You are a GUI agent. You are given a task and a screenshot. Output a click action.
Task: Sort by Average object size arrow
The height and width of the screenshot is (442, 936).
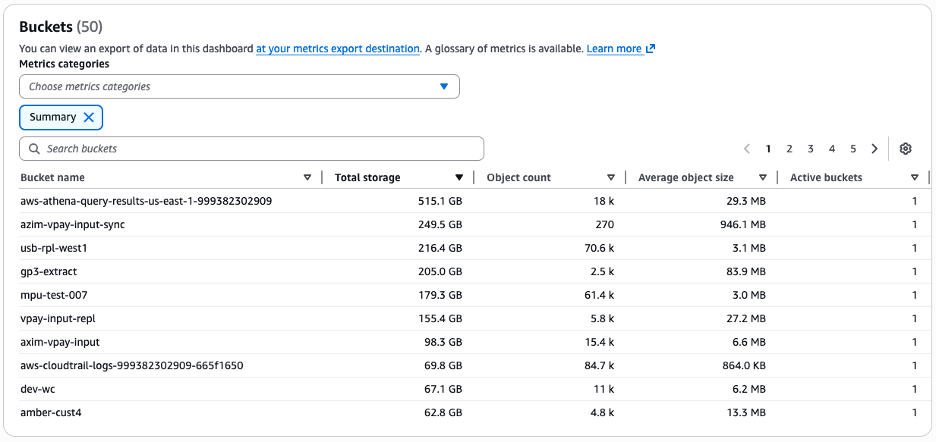tap(762, 177)
